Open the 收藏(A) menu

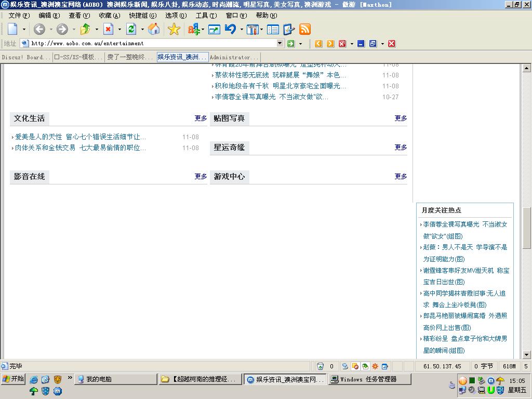(110, 16)
